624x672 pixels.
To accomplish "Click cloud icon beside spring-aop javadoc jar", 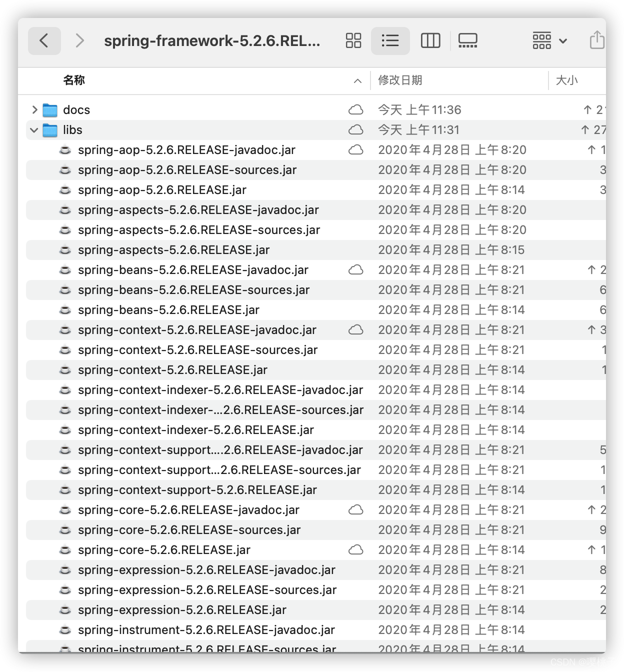I will tap(355, 149).
